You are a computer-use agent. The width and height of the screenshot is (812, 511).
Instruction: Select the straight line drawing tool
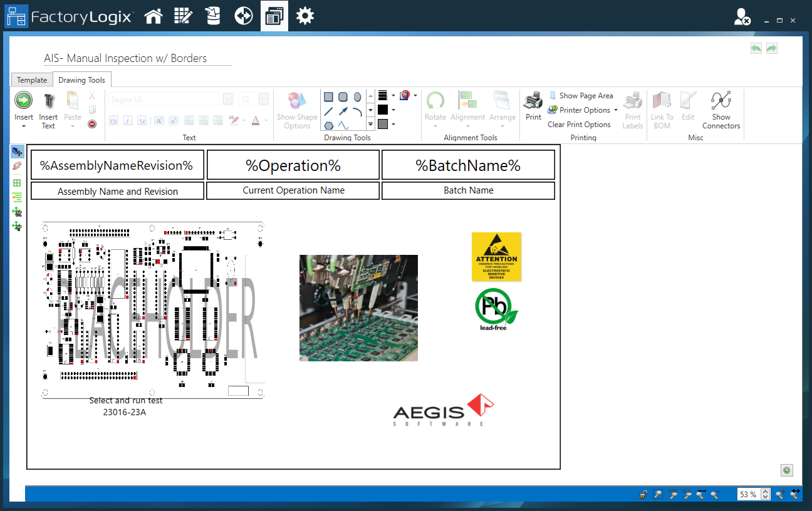point(329,110)
